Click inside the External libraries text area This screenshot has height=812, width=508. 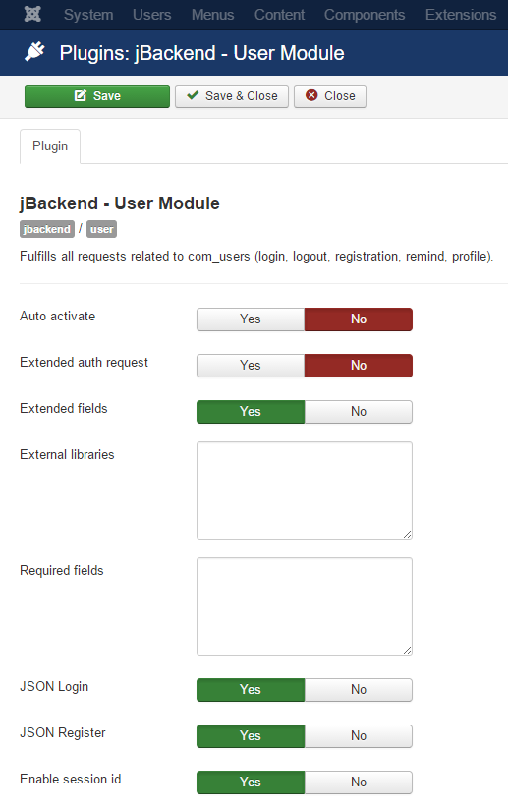(x=305, y=491)
